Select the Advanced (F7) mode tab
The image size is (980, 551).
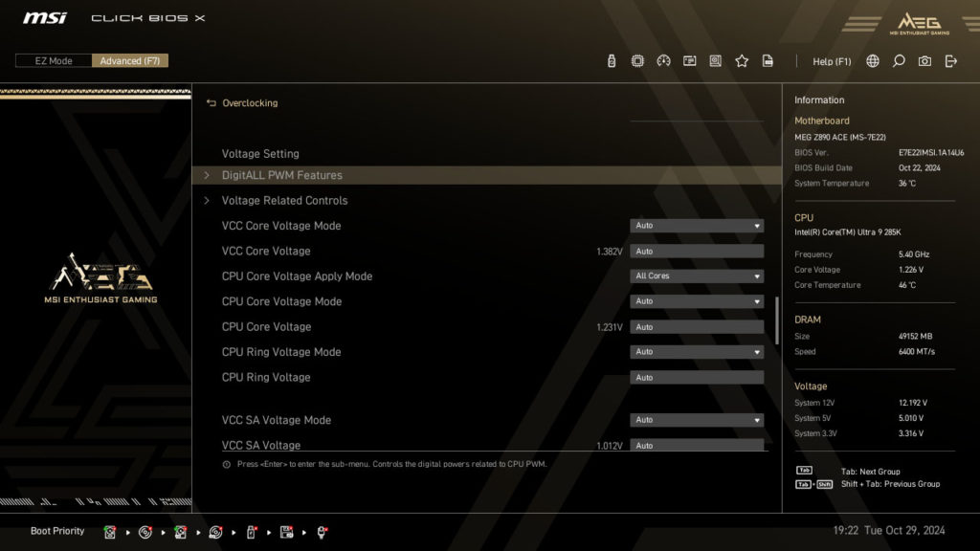point(130,60)
